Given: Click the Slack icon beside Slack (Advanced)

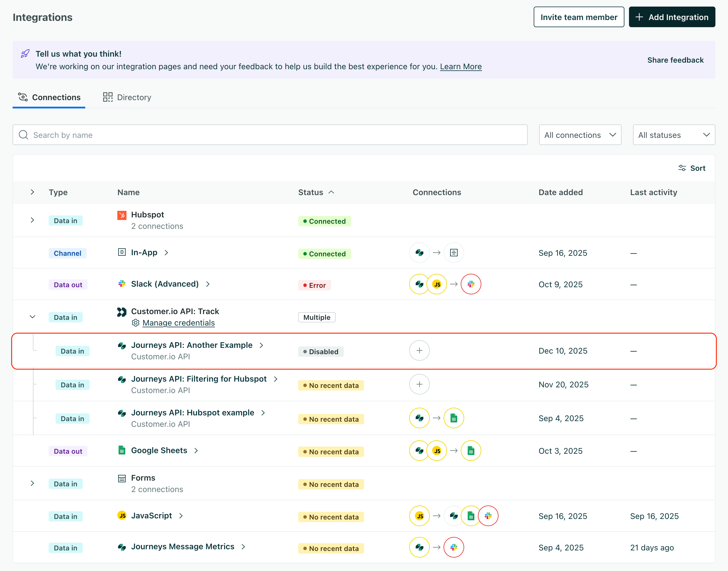Looking at the screenshot, I should point(122,284).
